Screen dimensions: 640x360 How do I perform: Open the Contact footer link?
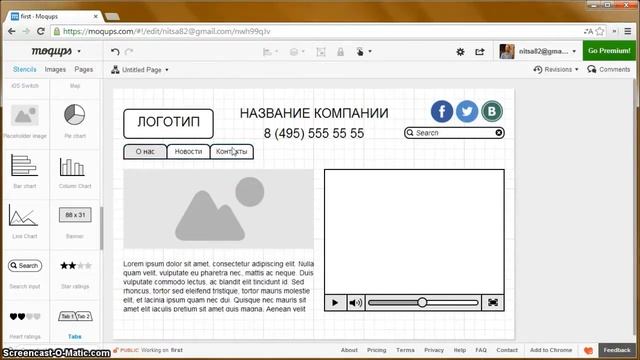[x=507, y=350]
